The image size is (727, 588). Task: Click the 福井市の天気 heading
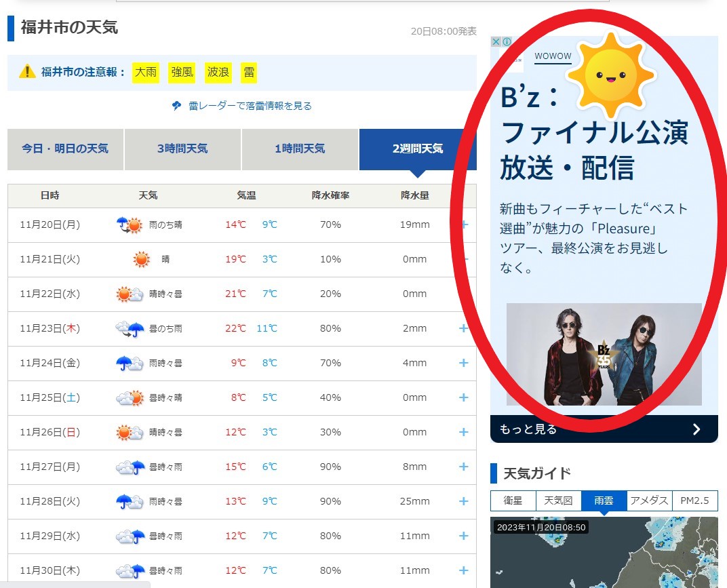click(x=69, y=27)
